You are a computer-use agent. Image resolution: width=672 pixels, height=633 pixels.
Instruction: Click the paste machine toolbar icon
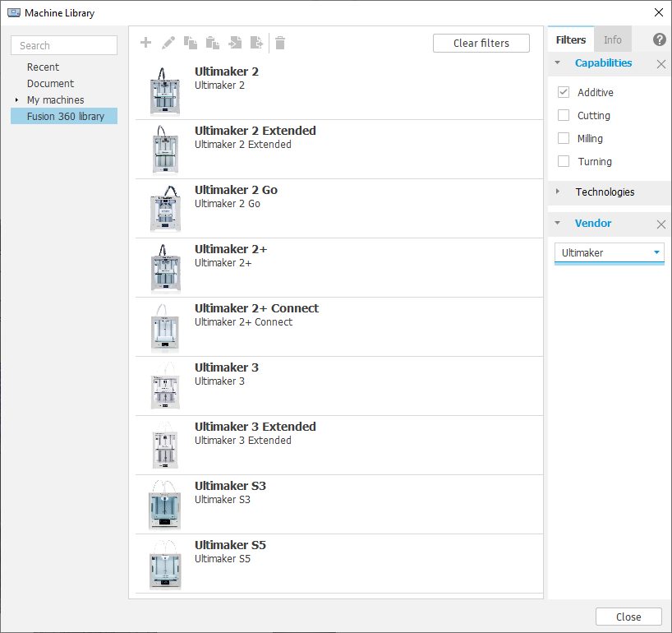213,43
